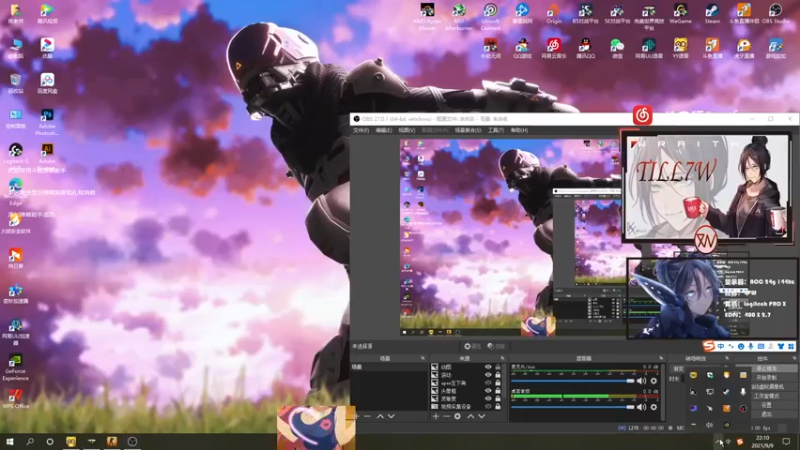Open the YY语音 desktop shortcut
The image size is (800, 450).
pos(680,48)
